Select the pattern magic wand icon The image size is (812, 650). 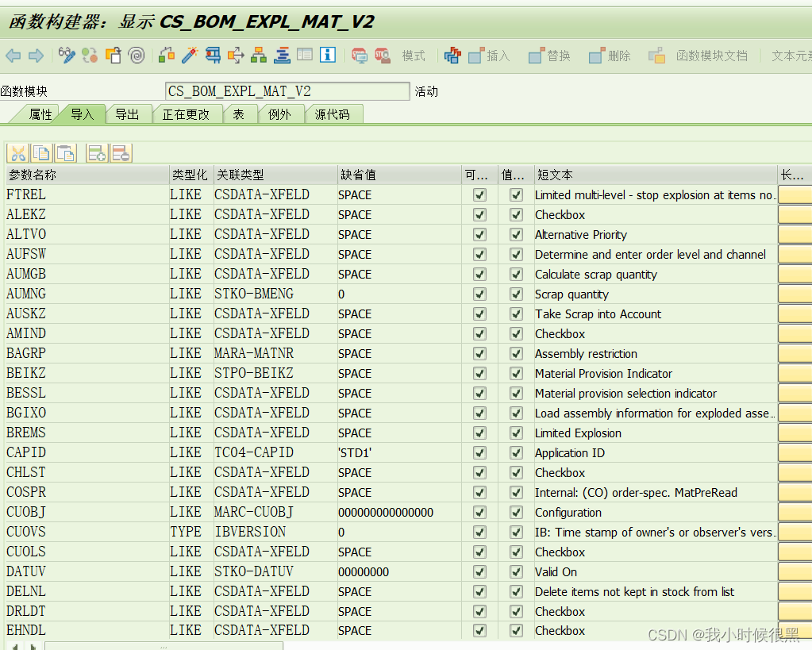tap(190, 56)
